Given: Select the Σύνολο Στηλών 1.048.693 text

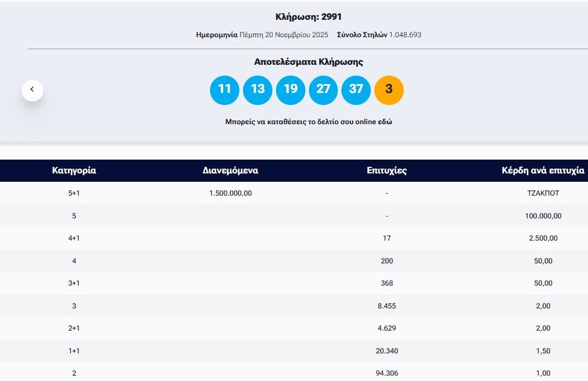Looking at the screenshot, I should [379, 35].
